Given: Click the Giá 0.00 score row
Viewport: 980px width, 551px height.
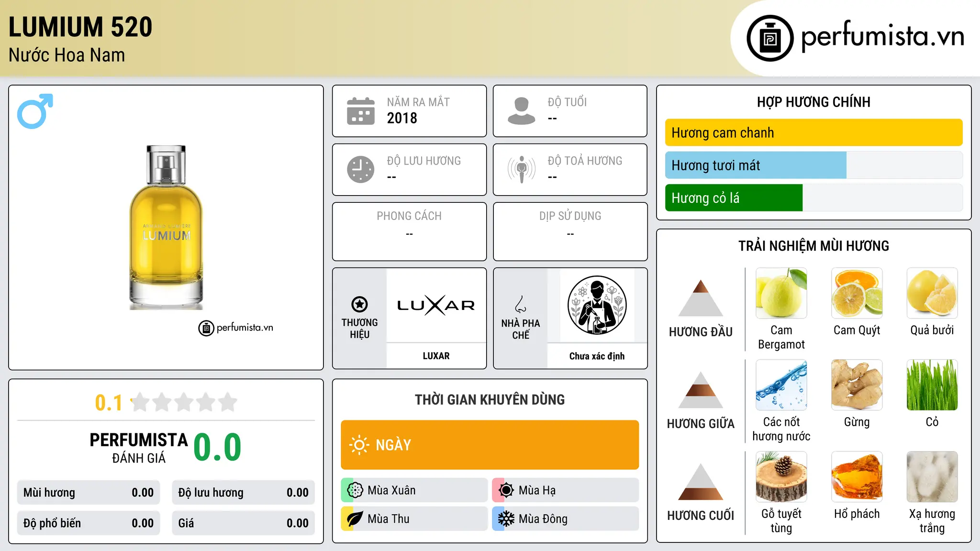Looking at the screenshot, I should click(x=243, y=523).
